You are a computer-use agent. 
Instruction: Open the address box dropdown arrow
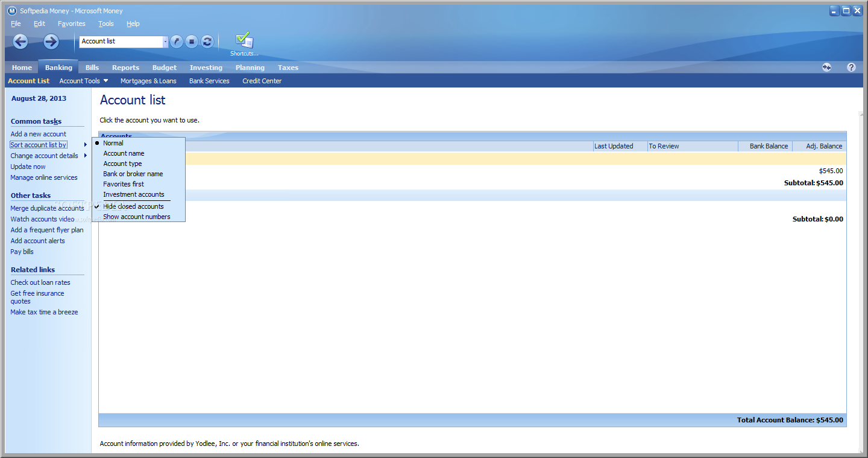pyautogui.click(x=165, y=42)
